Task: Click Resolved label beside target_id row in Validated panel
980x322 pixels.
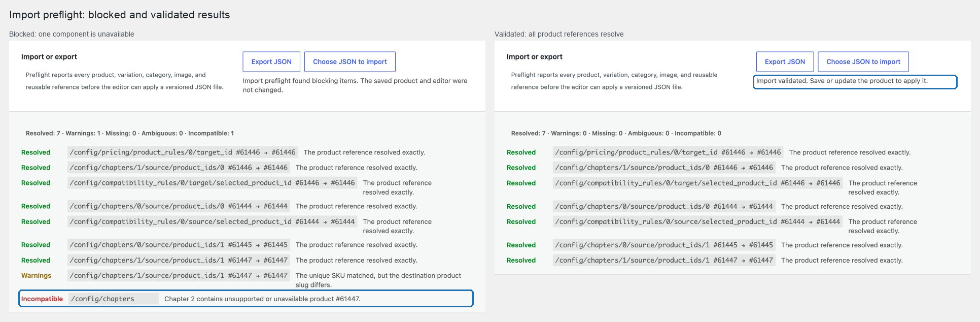Action: [x=521, y=152]
